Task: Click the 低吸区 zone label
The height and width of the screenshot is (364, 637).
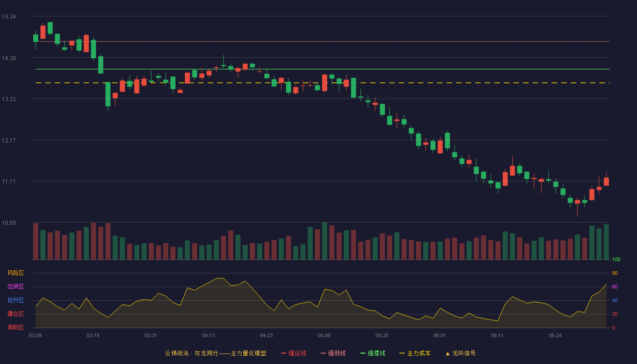Action: 15,327
